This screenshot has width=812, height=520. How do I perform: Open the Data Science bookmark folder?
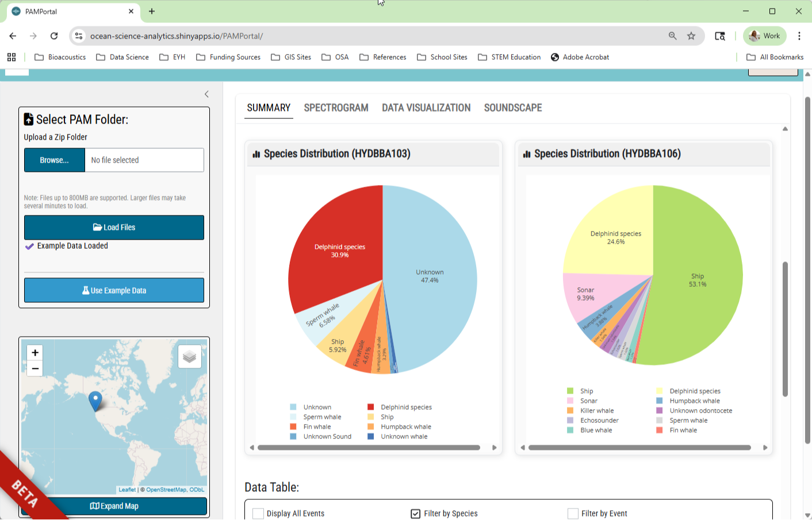coord(122,57)
